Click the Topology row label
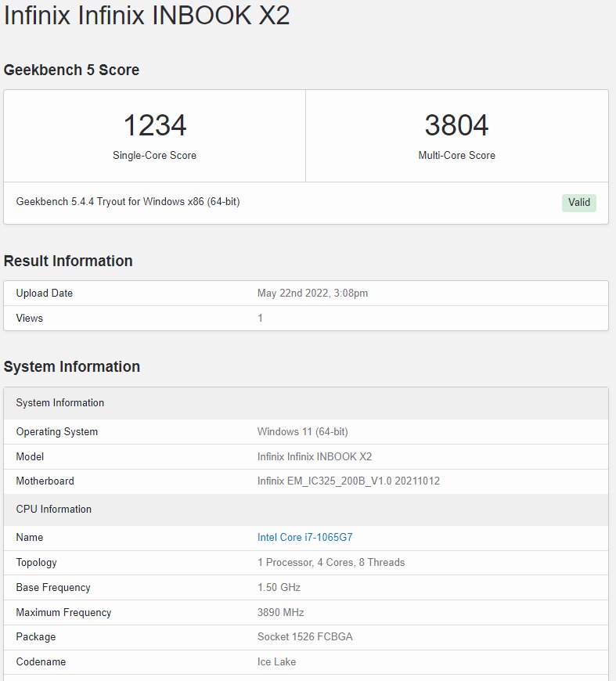 click(37, 563)
